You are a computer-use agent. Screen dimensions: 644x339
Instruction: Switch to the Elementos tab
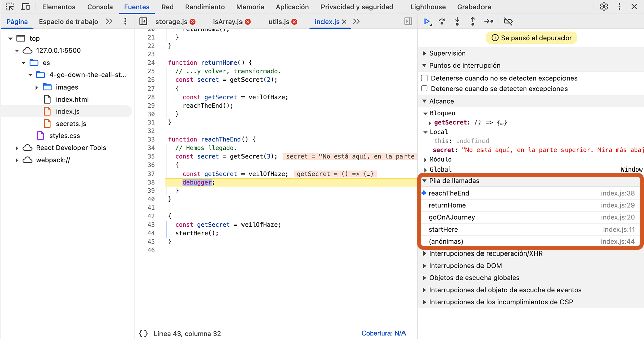tap(59, 7)
